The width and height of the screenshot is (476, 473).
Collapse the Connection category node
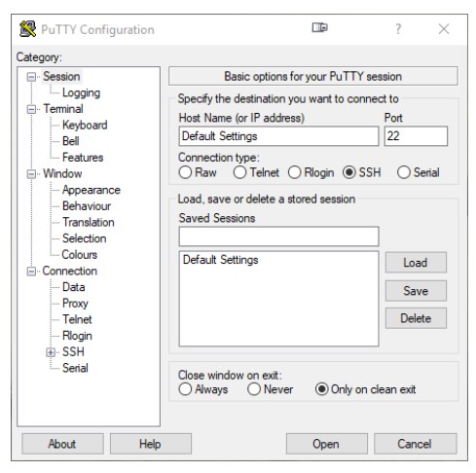coord(31,271)
